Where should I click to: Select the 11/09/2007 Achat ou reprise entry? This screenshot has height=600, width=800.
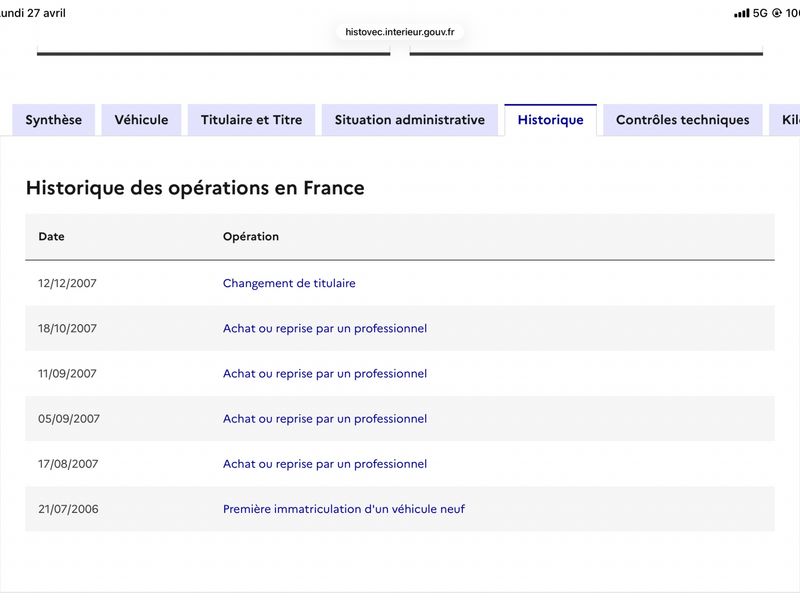324,373
